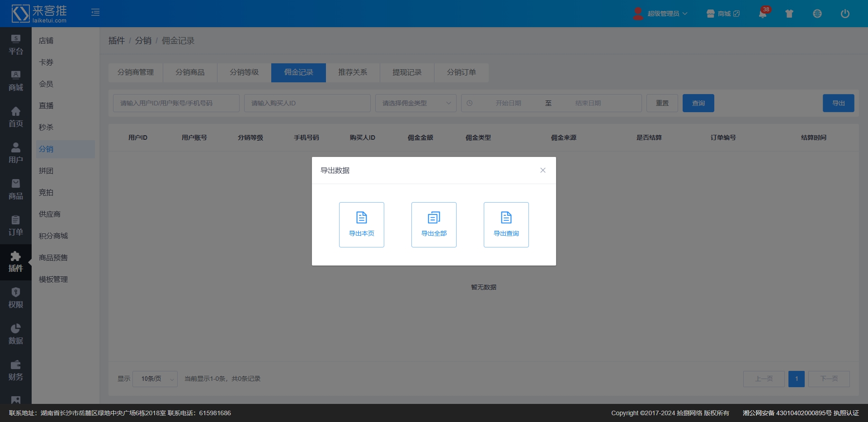The height and width of the screenshot is (422, 868).
Task: Click the power logout icon in header
Action: 844,14
